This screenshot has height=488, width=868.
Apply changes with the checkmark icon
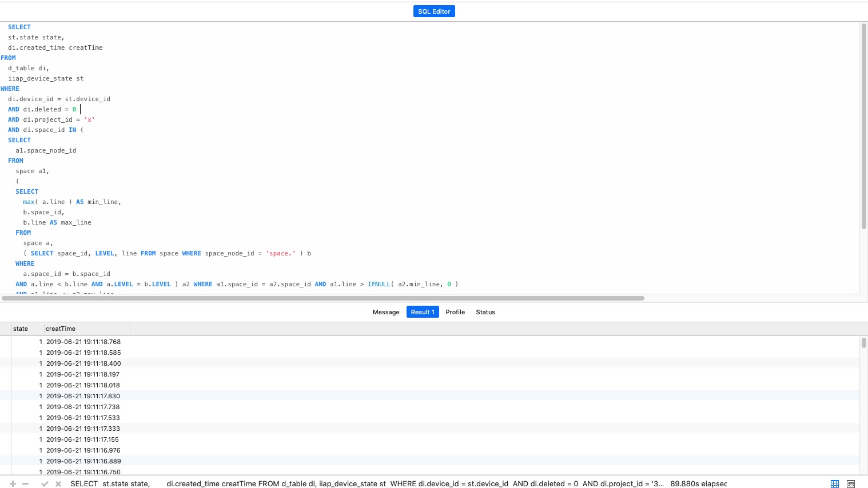[45, 483]
